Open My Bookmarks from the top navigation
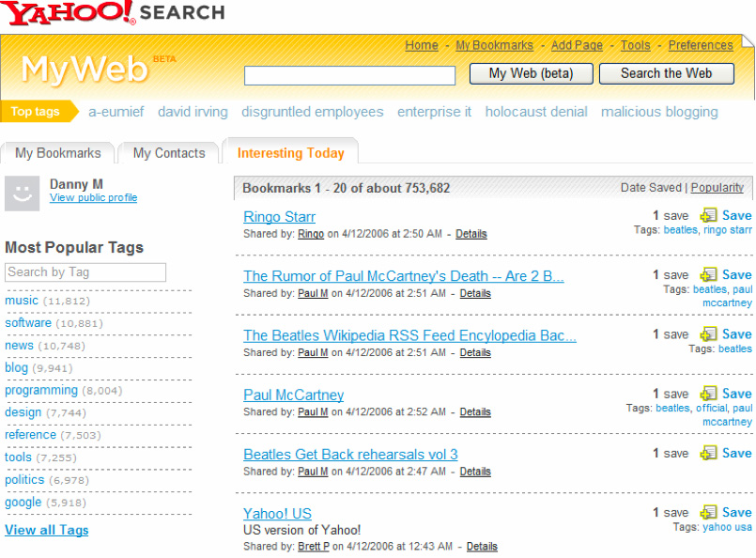This screenshot has width=756, height=558. point(494,45)
